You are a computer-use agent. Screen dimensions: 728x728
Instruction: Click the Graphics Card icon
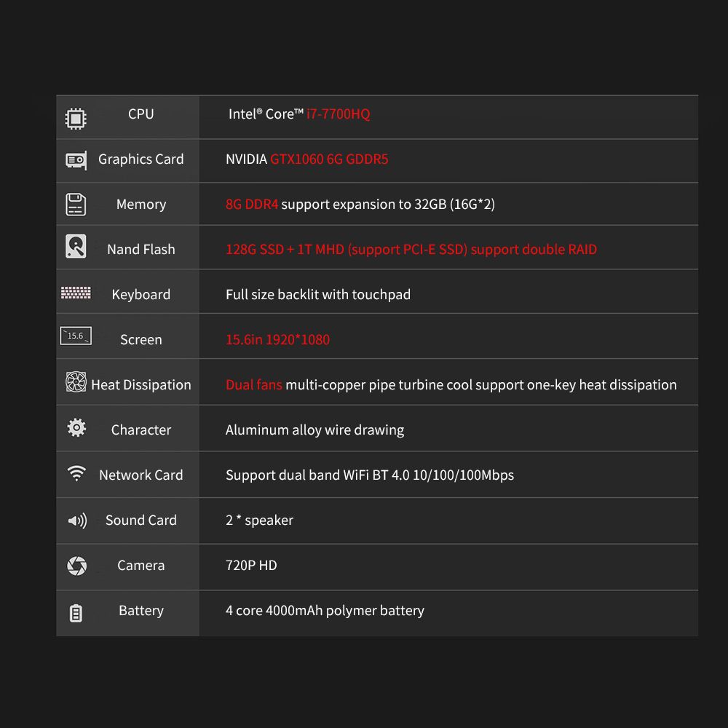coord(76,161)
